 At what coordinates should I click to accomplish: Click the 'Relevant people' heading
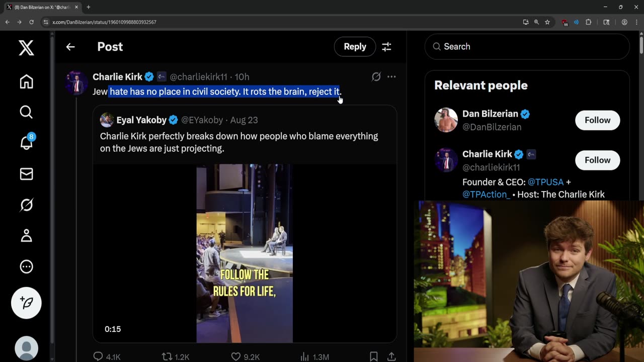[x=481, y=85]
